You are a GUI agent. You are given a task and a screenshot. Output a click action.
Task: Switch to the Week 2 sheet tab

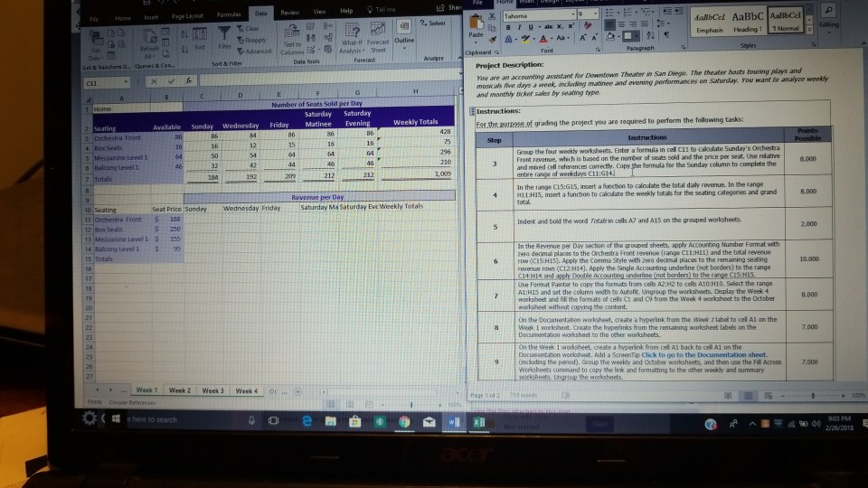[179, 390]
